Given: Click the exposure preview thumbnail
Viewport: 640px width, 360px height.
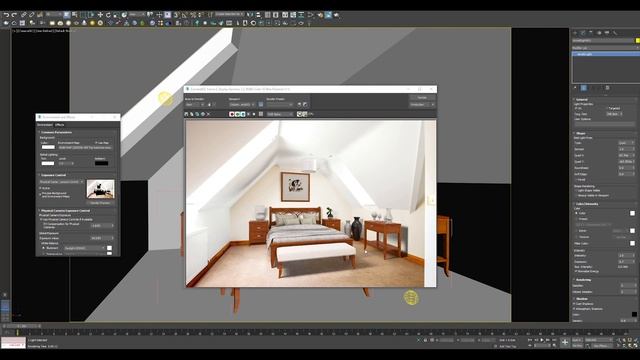Looking at the screenshot, I should (x=101, y=189).
